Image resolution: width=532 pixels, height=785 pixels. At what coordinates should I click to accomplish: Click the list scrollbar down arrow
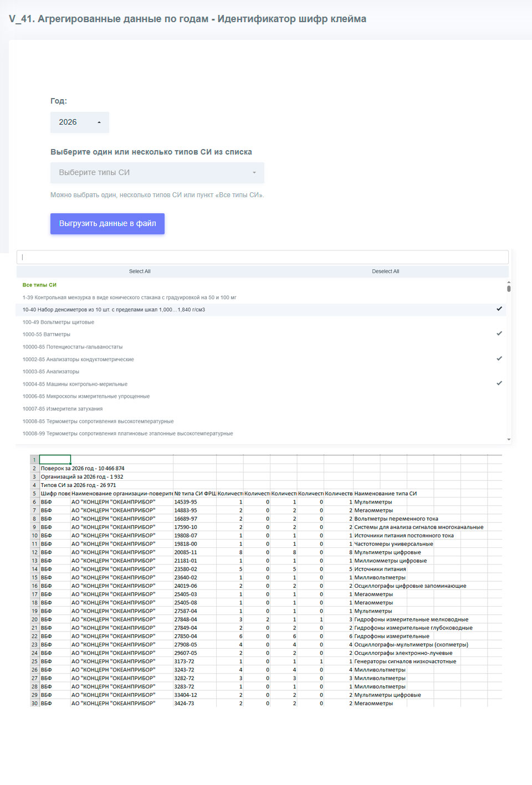pos(509,439)
